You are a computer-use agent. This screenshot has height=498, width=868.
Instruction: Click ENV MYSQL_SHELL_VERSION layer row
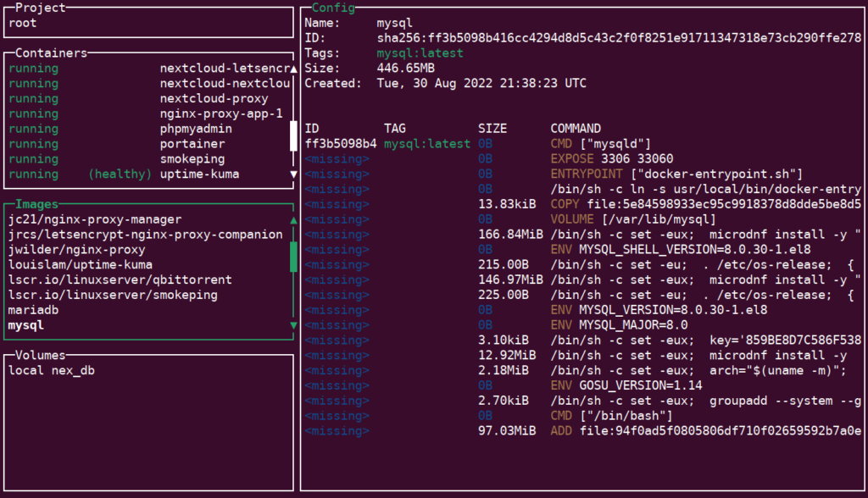(x=681, y=250)
